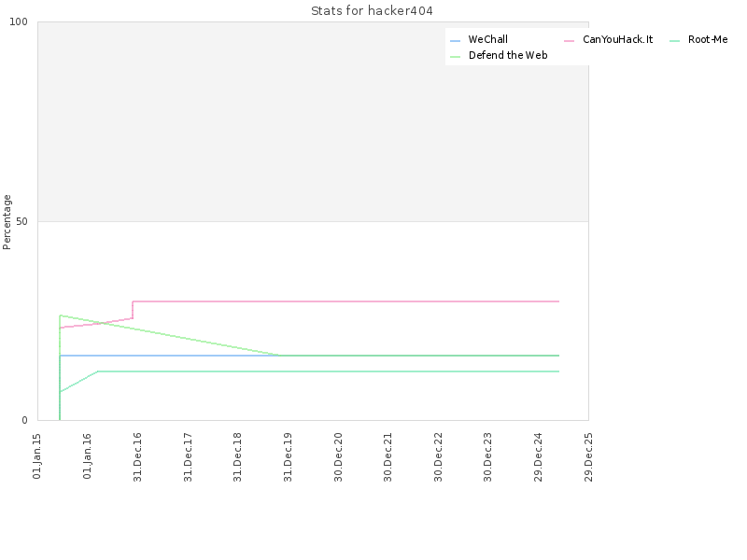The width and height of the screenshot is (747, 560).
Task: Click the Defend the Web line peak
Action: pyautogui.click(x=60, y=315)
